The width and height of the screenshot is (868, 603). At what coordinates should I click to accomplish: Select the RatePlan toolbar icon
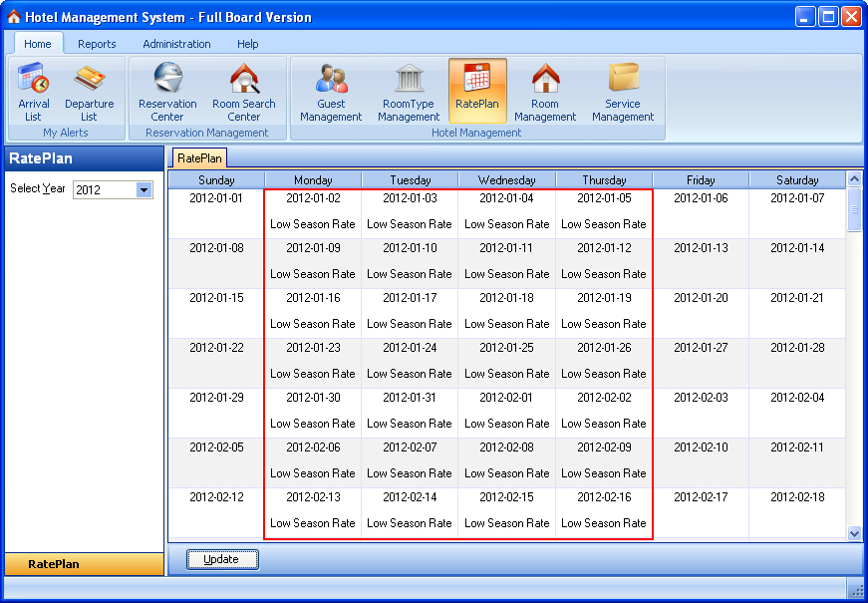click(477, 91)
